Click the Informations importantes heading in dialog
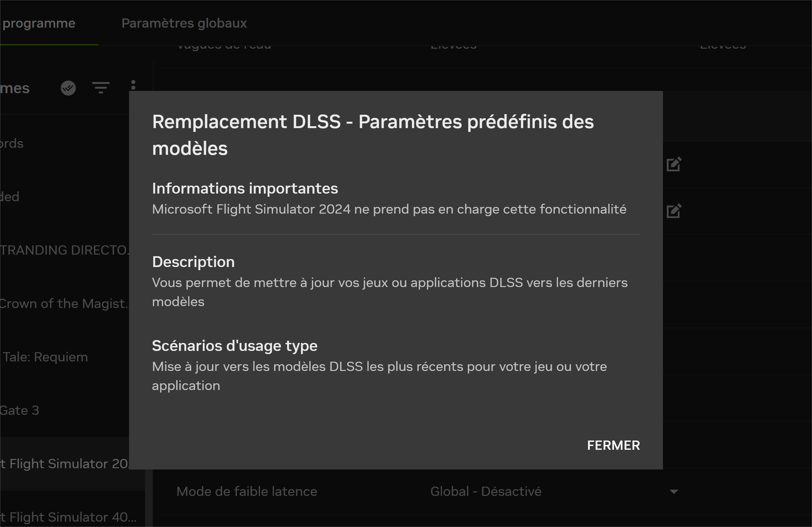This screenshot has width=812, height=527. [x=245, y=188]
